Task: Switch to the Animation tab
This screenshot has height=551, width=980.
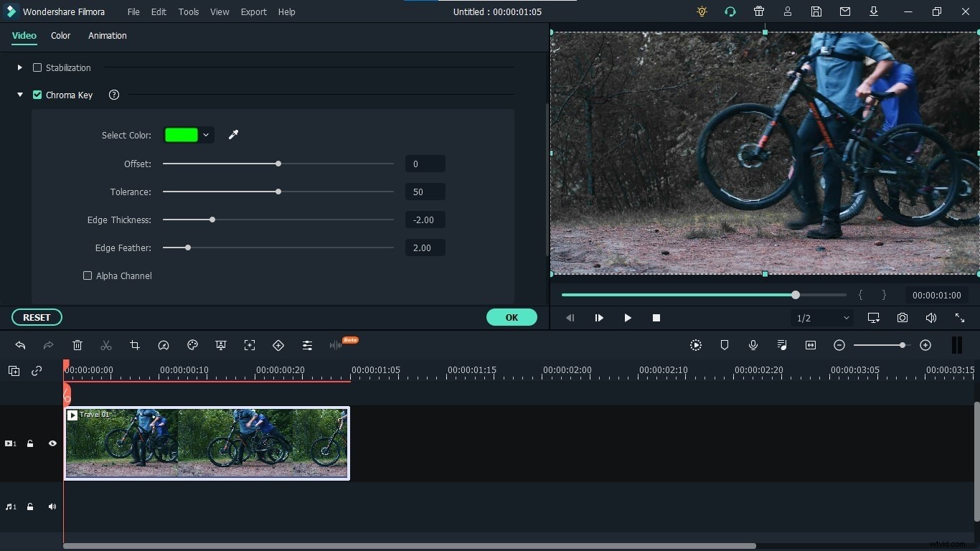Action: (107, 36)
